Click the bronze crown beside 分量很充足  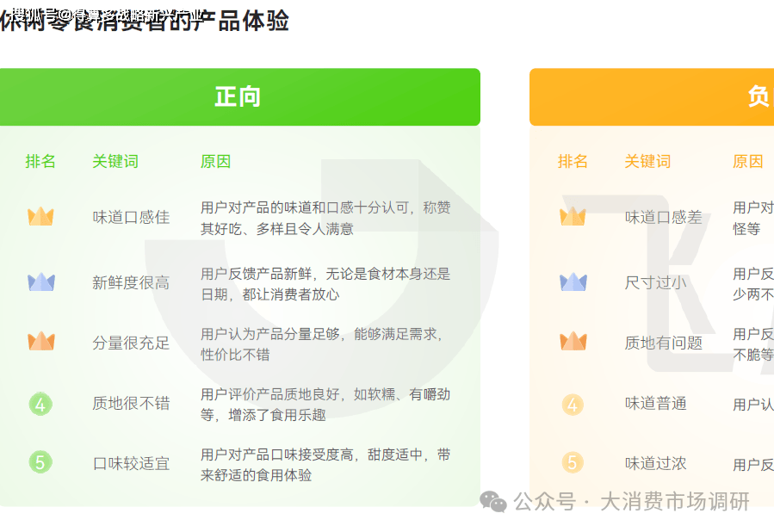click(x=40, y=342)
